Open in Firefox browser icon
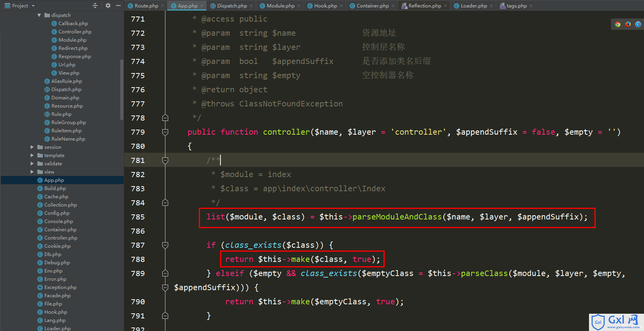Viewport: 644px width, 331px height. click(628, 24)
